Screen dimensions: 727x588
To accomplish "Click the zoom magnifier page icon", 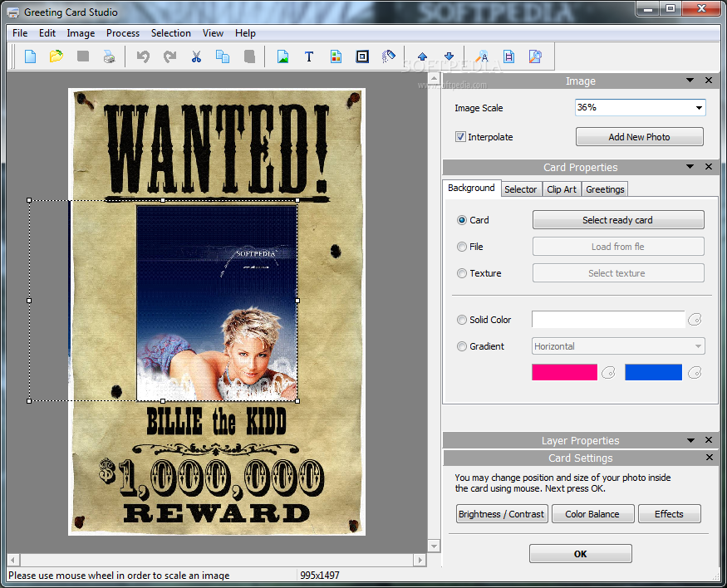I will point(536,56).
